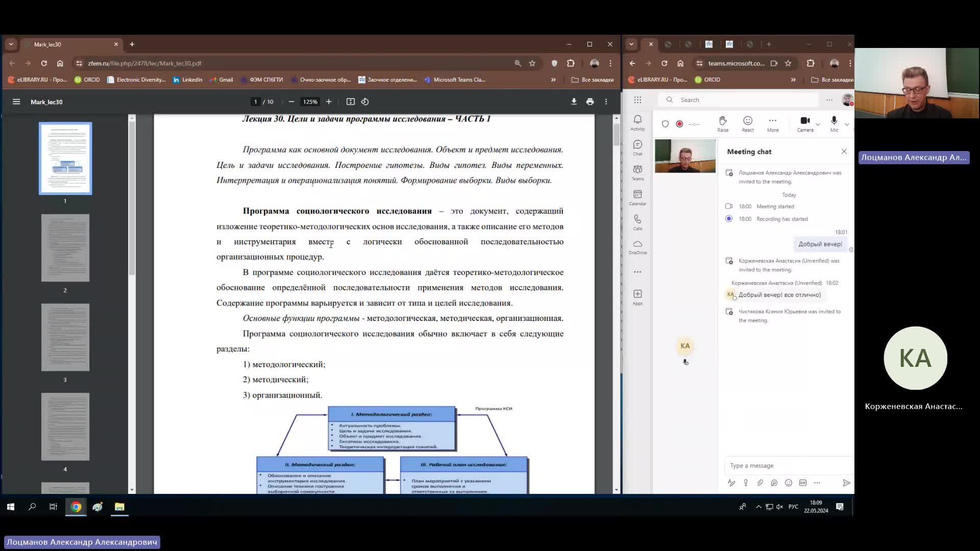Toggle the meeting microphone
The width and height of the screenshot is (980, 551).
(834, 123)
